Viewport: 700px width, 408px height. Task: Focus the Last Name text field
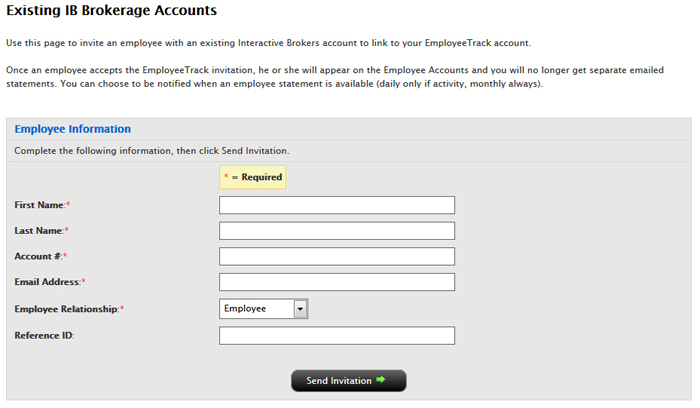pyautogui.click(x=337, y=231)
